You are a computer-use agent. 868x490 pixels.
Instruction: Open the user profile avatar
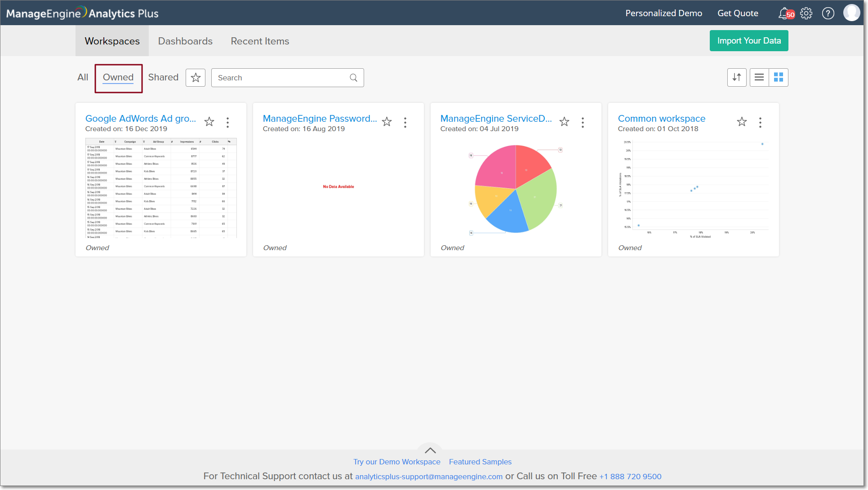point(851,13)
